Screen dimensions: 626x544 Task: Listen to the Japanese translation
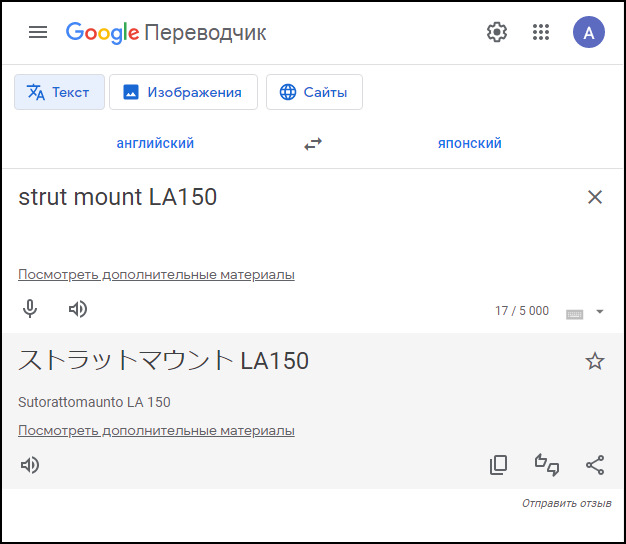(x=30, y=465)
